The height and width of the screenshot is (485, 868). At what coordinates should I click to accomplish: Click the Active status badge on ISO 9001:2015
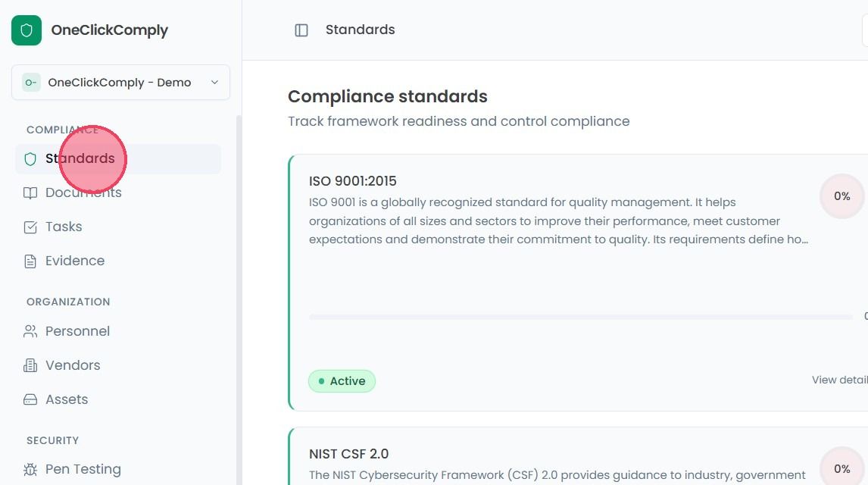pos(342,381)
